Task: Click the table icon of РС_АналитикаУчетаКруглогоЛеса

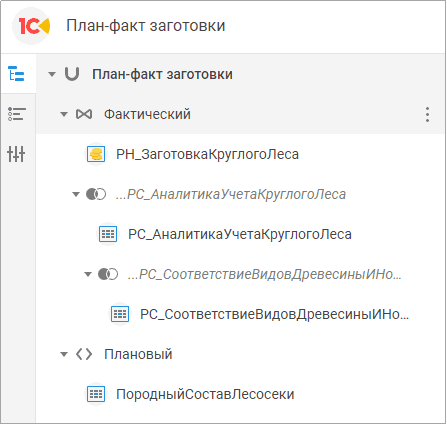Action: 108,234
